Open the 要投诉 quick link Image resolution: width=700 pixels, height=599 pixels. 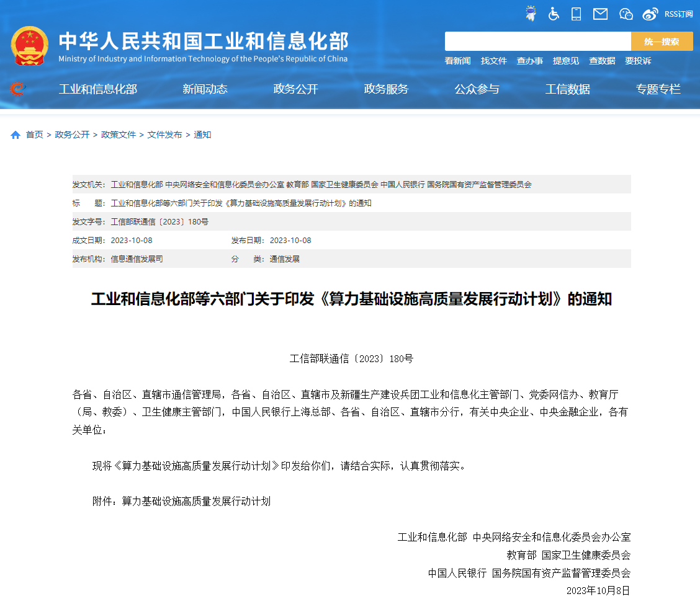(639, 61)
